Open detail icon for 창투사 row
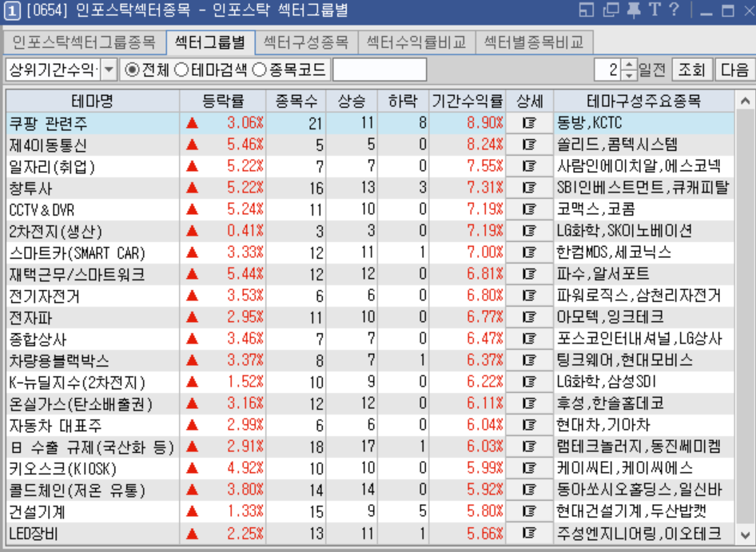This screenshot has width=756, height=552. (529, 188)
